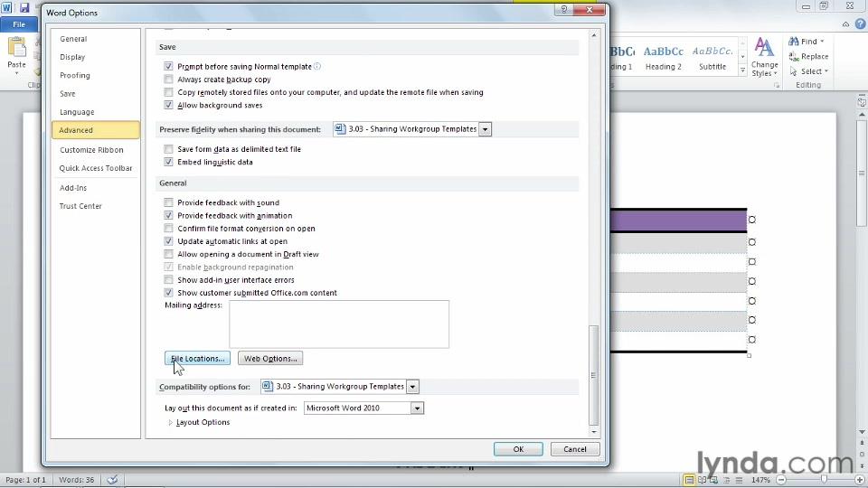
Task: Enable Confirm file format conversion on open
Action: pos(168,229)
